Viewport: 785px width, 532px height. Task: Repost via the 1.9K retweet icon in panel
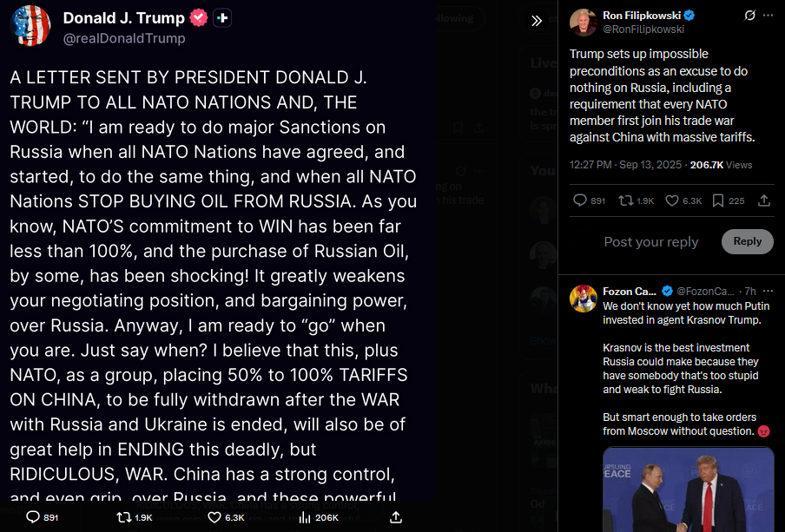(x=625, y=200)
